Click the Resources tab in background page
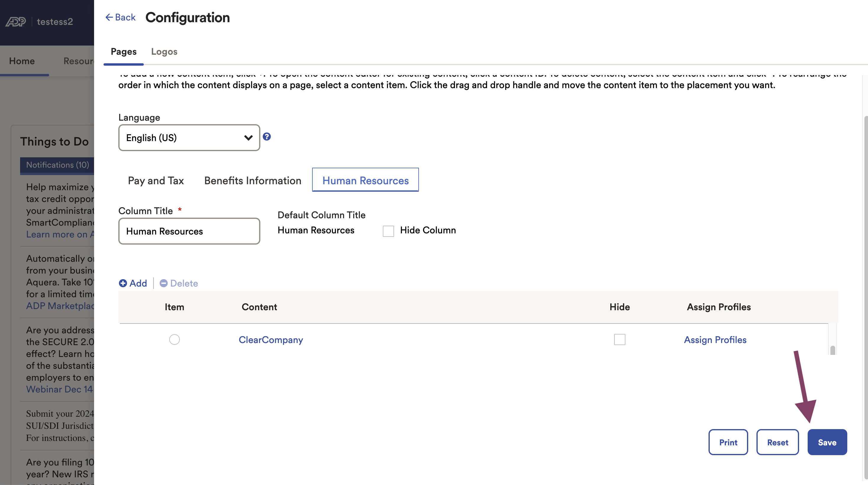This screenshot has width=868, height=485. pyautogui.click(x=78, y=61)
